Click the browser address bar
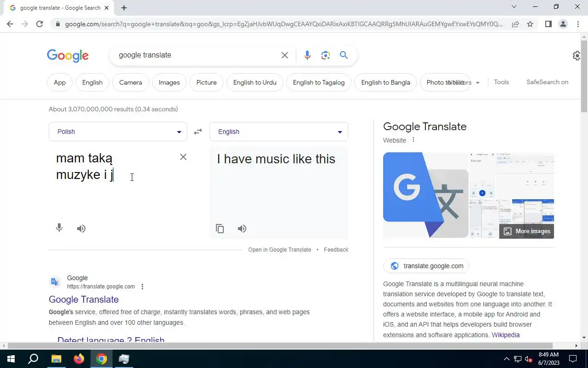Screen dimensions: 588x368 pos(283,24)
